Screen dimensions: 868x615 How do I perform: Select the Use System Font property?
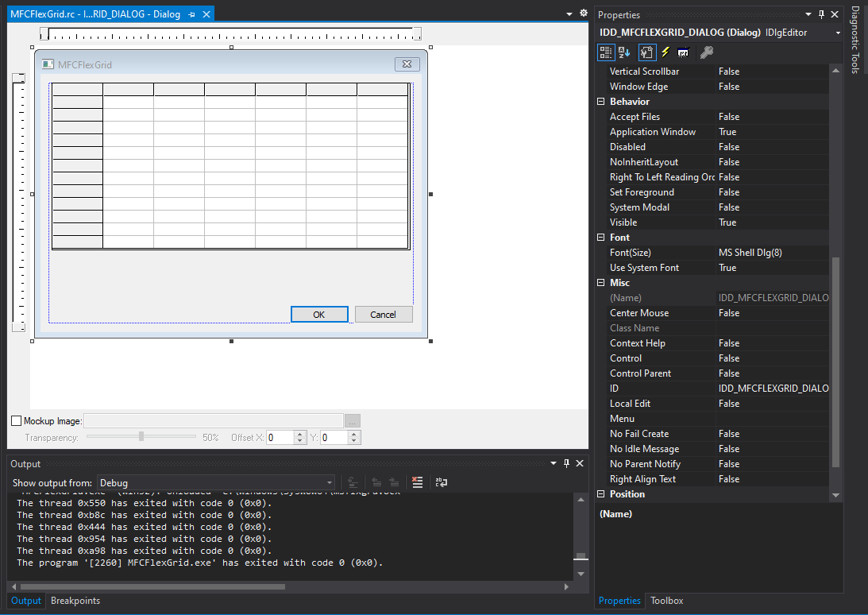(712, 268)
